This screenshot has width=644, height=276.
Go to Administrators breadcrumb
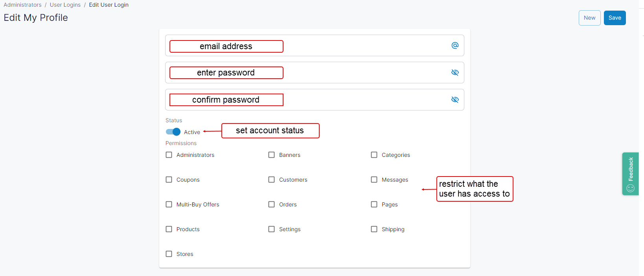(x=22, y=5)
